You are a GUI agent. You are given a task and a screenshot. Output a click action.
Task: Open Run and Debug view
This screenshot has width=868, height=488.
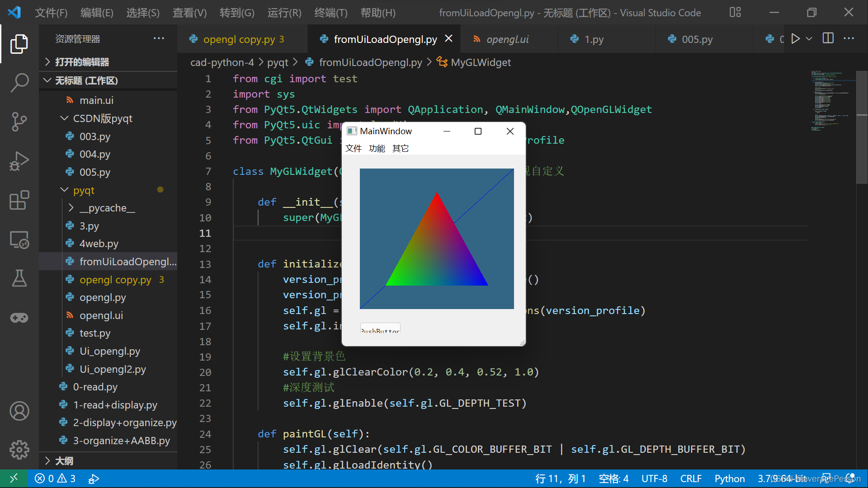[x=19, y=161]
